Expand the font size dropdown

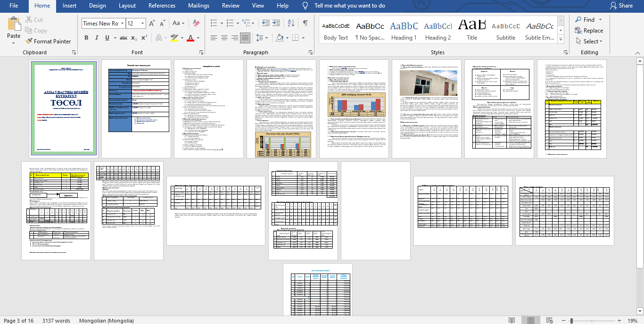(143, 23)
